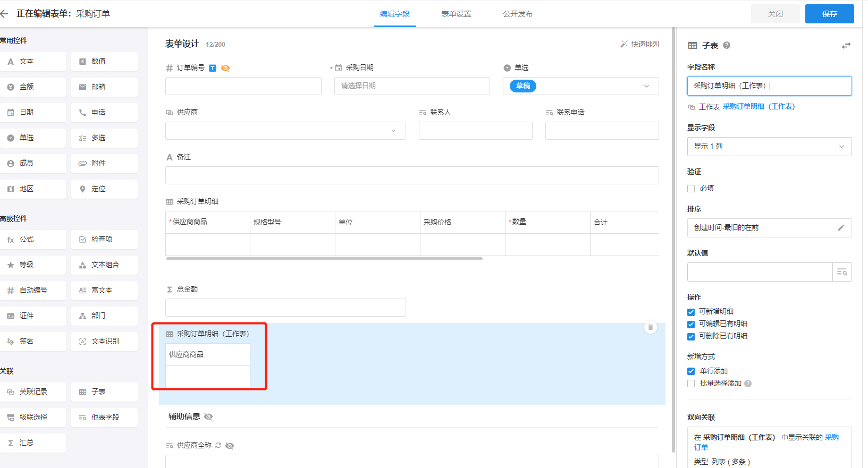Screen dimensions: 868x468
Task: Switch to the 表单设置 tab
Action: coord(456,14)
